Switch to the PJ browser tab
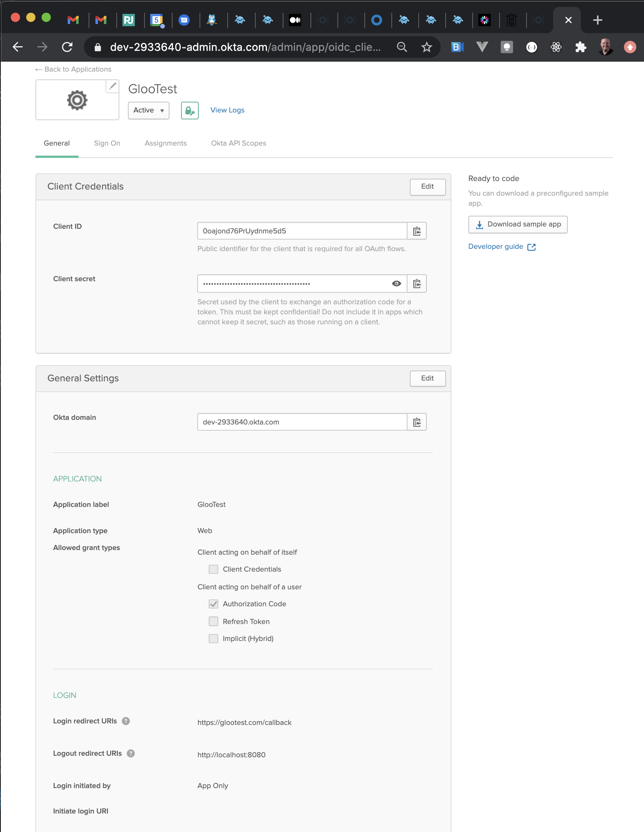Image resolution: width=644 pixels, height=832 pixels. click(129, 20)
